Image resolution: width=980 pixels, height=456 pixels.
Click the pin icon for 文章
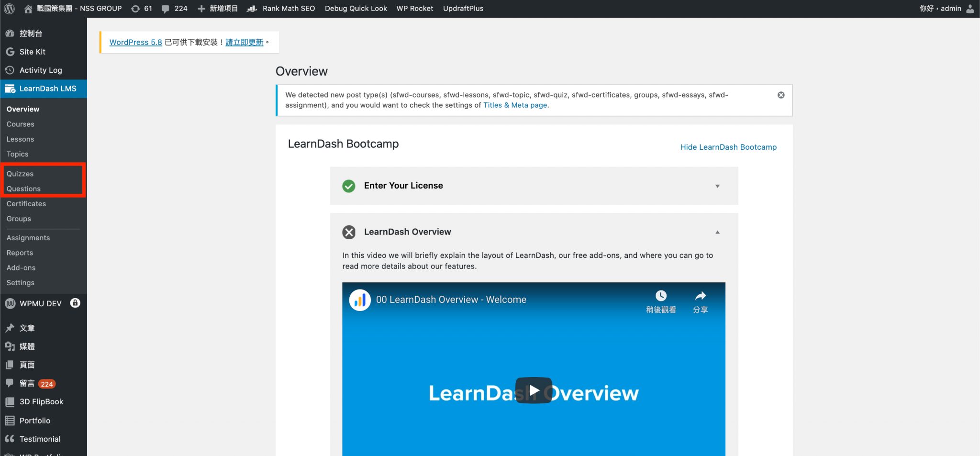10,328
